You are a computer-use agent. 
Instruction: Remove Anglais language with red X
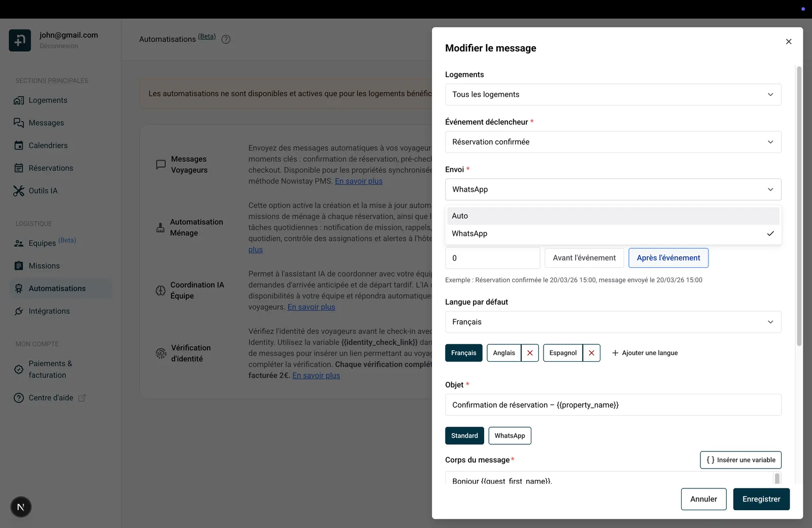(530, 353)
